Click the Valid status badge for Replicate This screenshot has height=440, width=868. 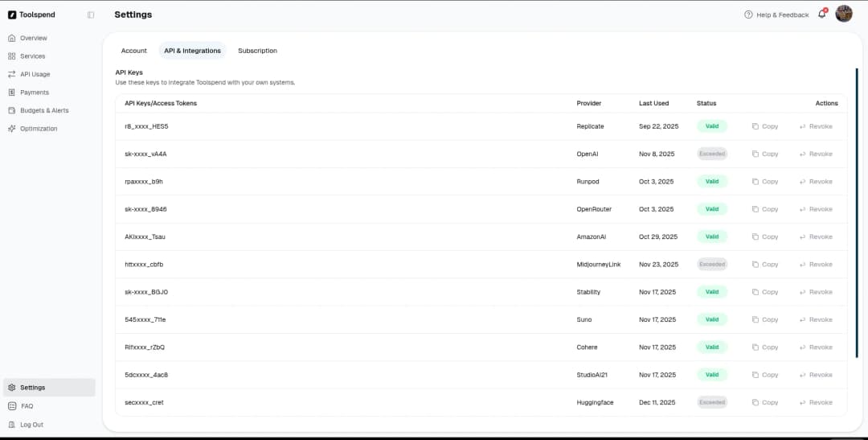[x=712, y=126]
